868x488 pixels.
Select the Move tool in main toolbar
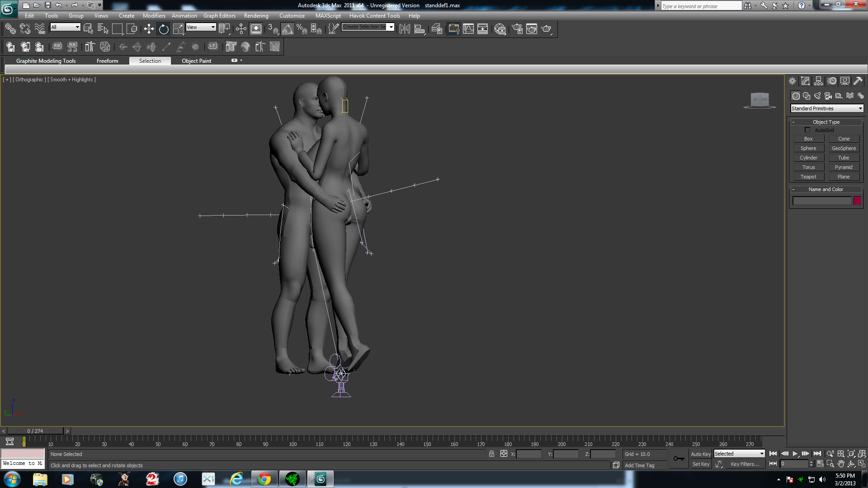[x=149, y=29]
